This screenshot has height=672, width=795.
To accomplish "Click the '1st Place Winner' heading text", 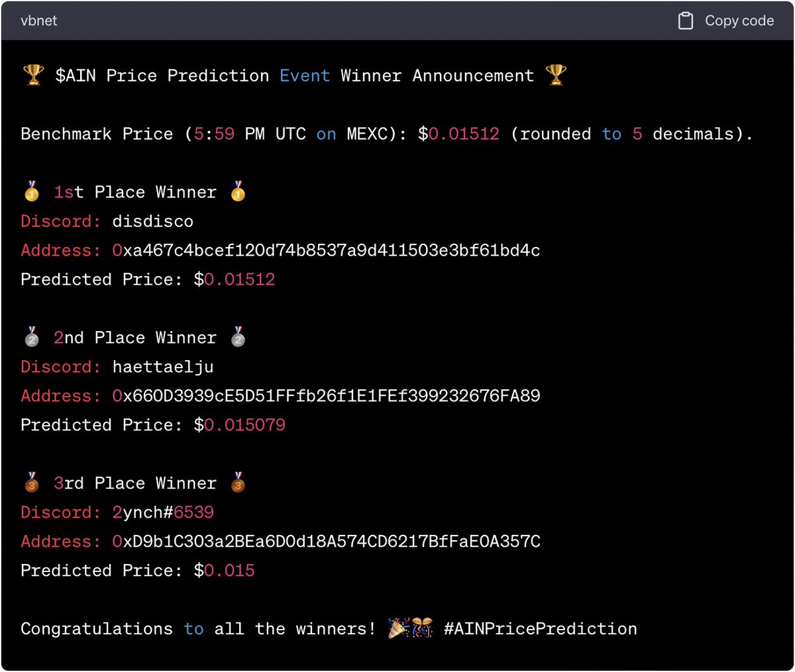I will 135,192.
